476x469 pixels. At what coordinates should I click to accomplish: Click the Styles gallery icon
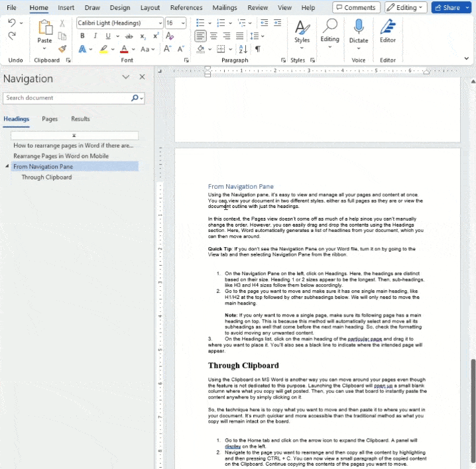[302, 28]
